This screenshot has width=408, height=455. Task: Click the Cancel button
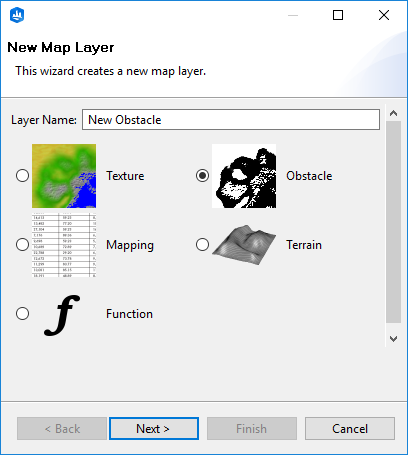tap(350, 429)
